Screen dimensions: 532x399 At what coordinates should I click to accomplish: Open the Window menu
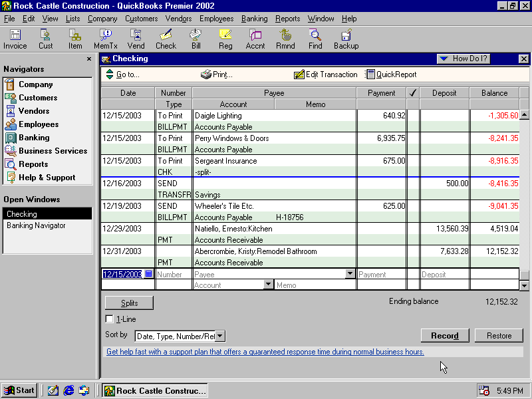pos(321,19)
